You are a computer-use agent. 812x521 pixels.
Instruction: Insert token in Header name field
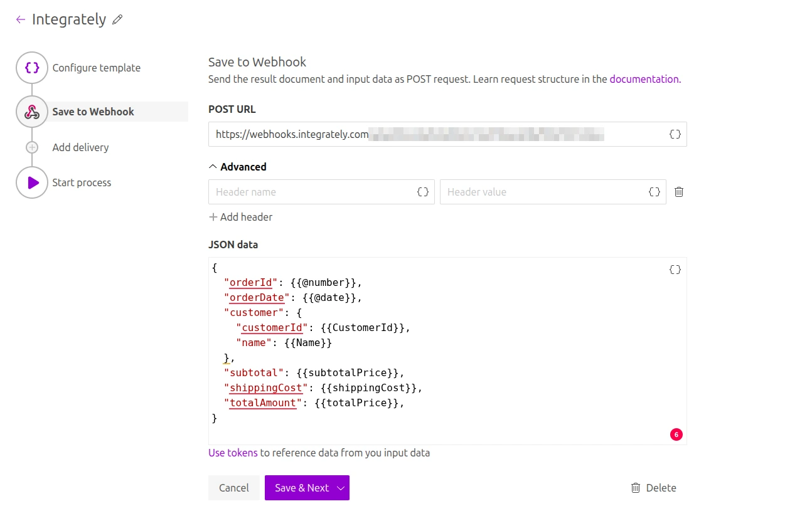[x=422, y=192]
